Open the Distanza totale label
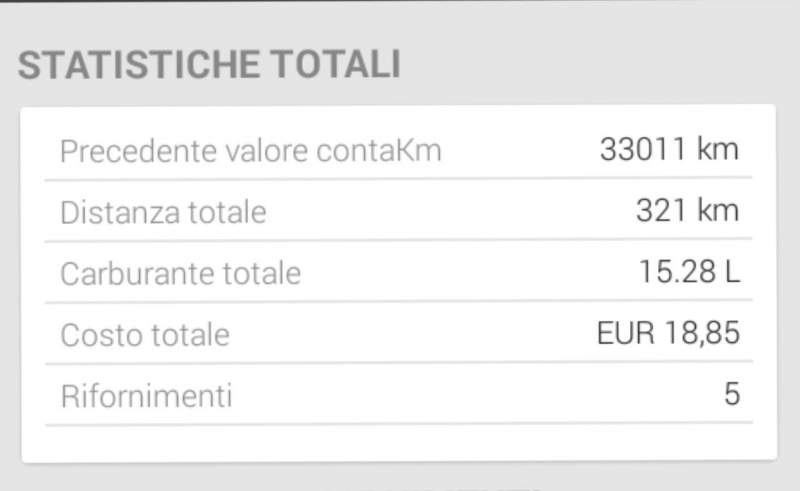This screenshot has height=491, width=800. click(x=163, y=212)
